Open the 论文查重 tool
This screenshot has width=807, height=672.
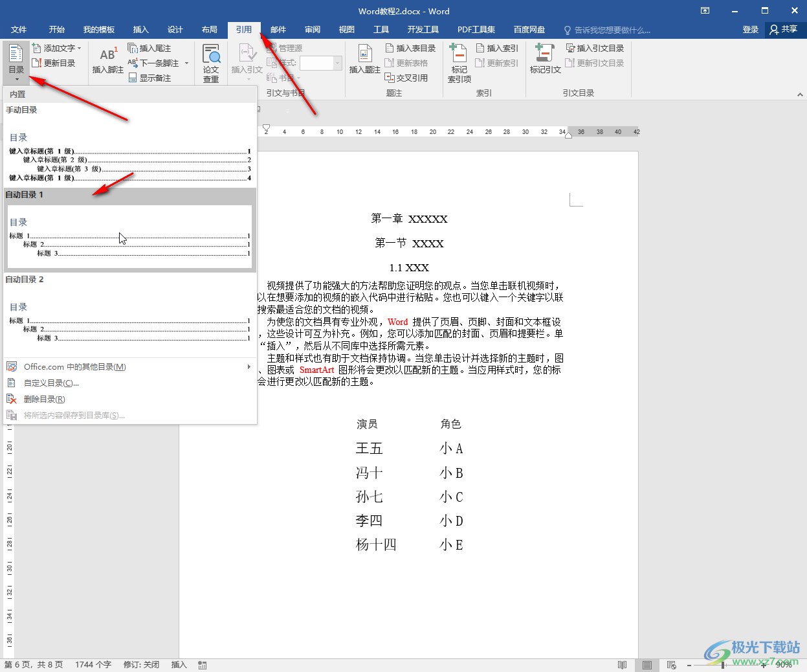tap(211, 63)
